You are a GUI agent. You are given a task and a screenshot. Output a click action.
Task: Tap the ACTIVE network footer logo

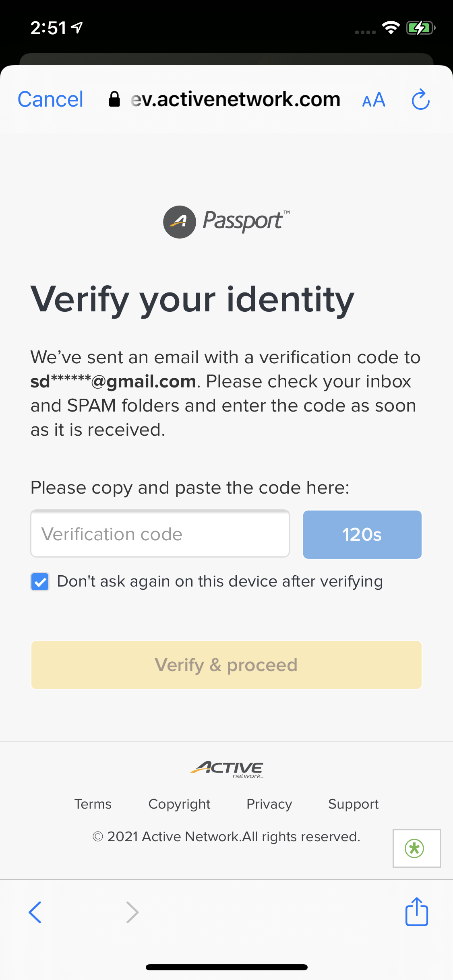(227, 769)
